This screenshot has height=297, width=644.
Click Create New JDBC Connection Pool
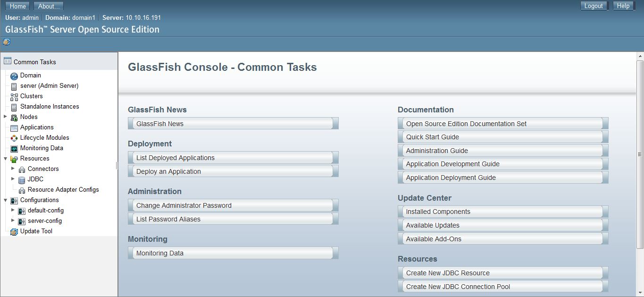(x=503, y=287)
